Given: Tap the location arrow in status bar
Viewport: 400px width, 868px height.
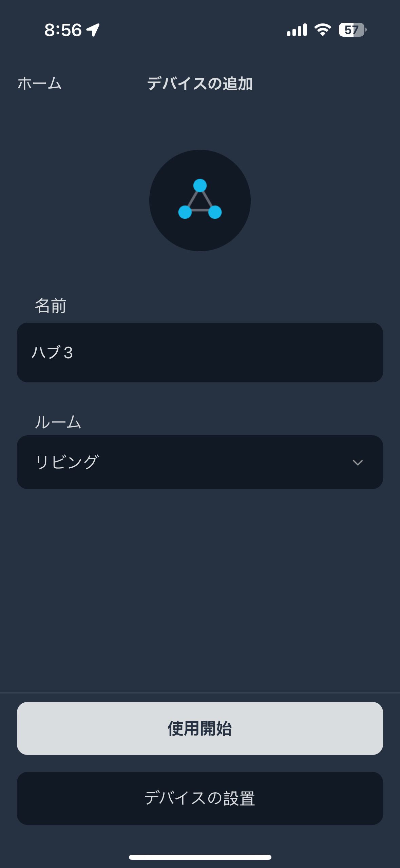Looking at the screenshot, I should tap(93, 30).
